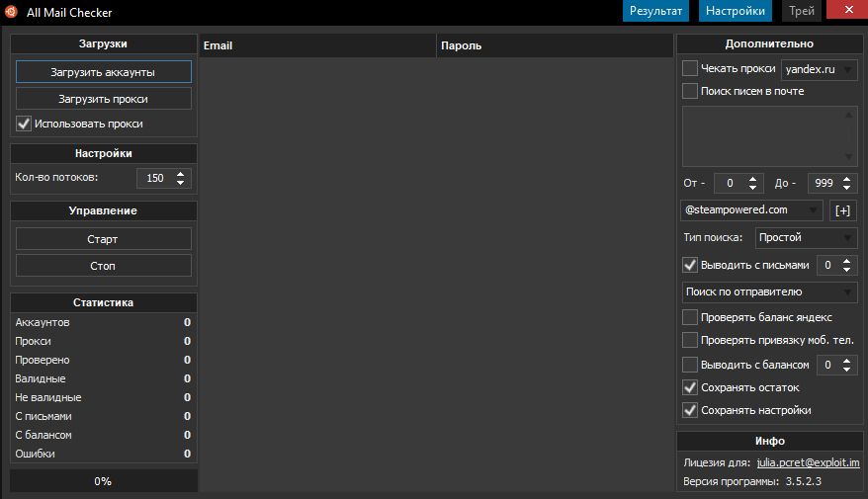
Task: Increase Кол-во потоков value
Action: (181, 174)
